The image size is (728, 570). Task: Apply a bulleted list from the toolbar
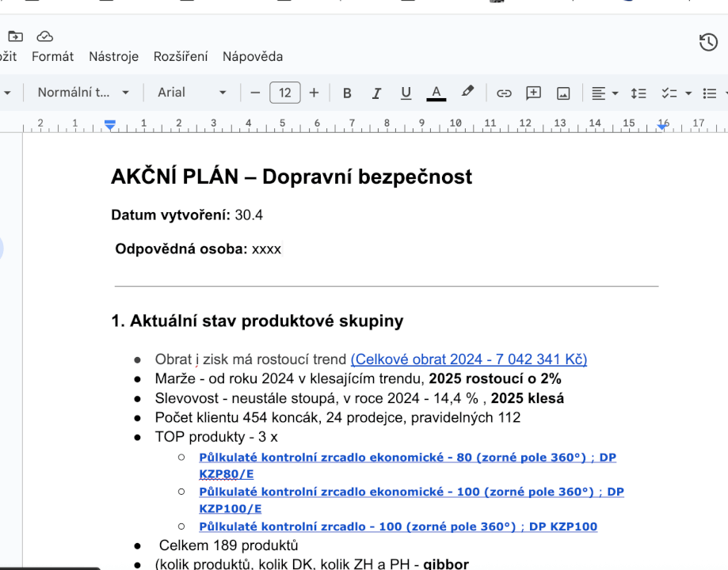point(709,93)
